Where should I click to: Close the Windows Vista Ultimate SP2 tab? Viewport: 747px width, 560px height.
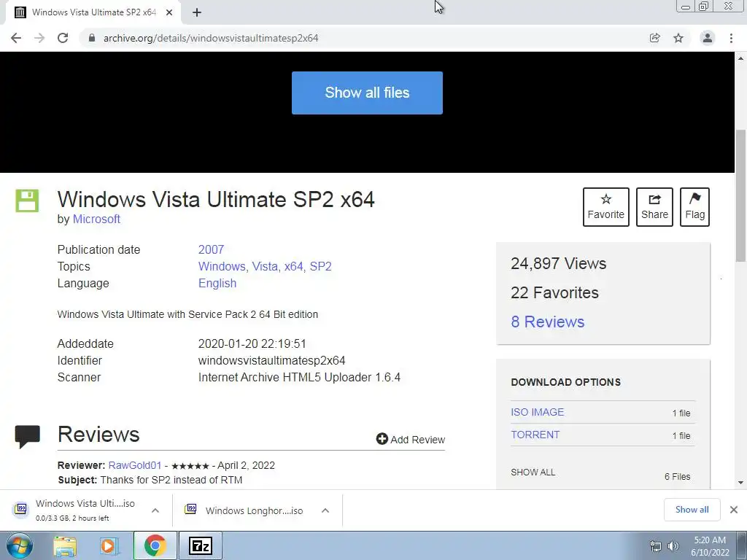click(169, 13)
